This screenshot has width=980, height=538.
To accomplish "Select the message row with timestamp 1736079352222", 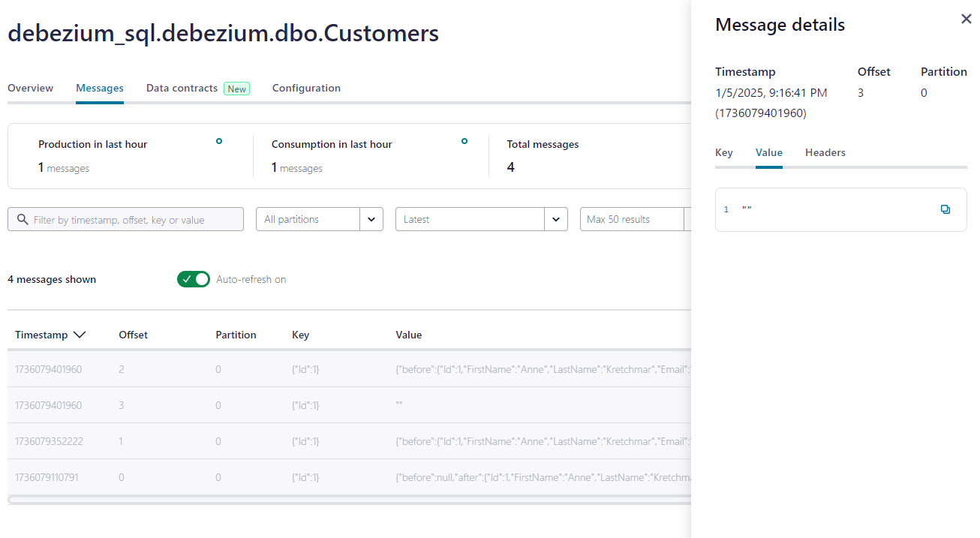I will tap(349, 441).
